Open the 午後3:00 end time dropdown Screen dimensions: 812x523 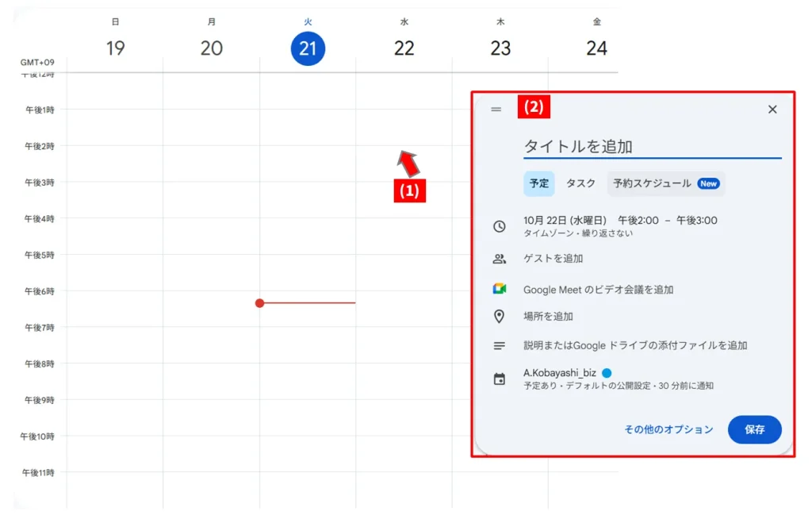tap(696, 221)
